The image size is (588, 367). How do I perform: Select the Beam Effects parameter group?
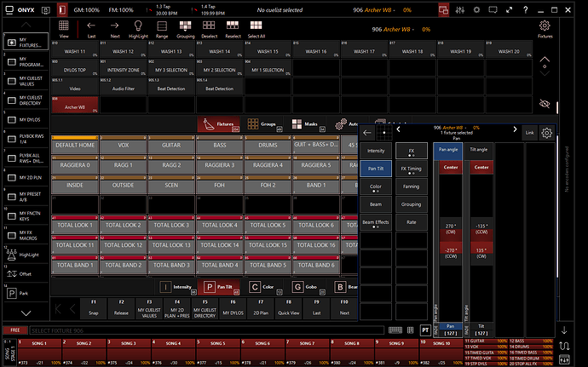pos(376,222)
